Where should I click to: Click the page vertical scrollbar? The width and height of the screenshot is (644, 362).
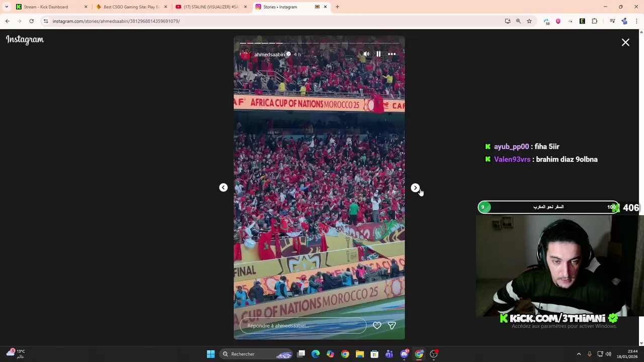pyautogui.click(x=641, y=187)
